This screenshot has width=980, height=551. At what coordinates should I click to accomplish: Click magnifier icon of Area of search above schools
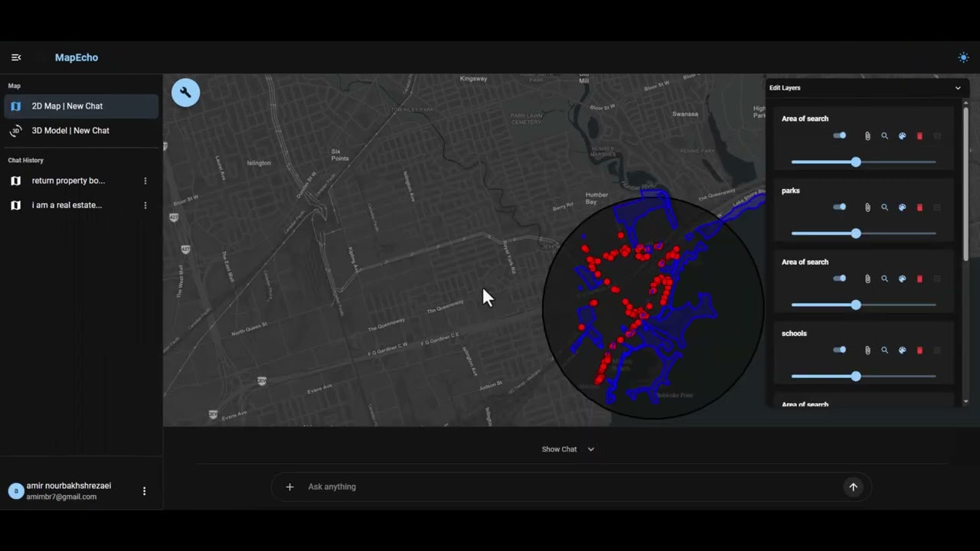coord(884,279)
